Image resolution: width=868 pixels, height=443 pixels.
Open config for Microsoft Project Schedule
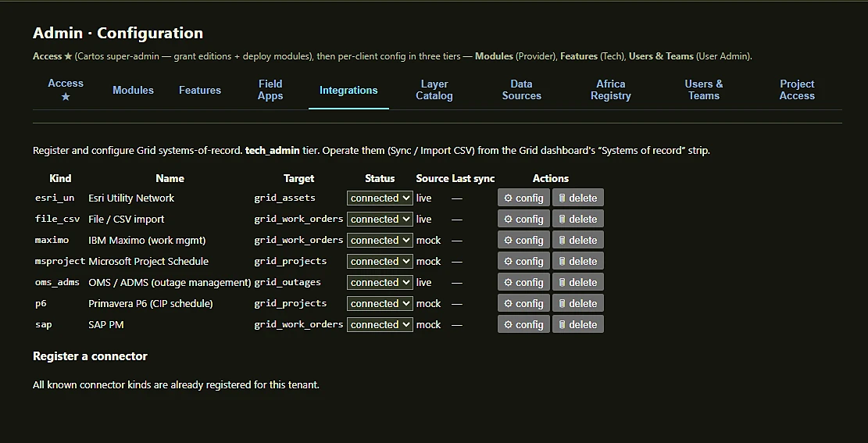pos(523,261)
